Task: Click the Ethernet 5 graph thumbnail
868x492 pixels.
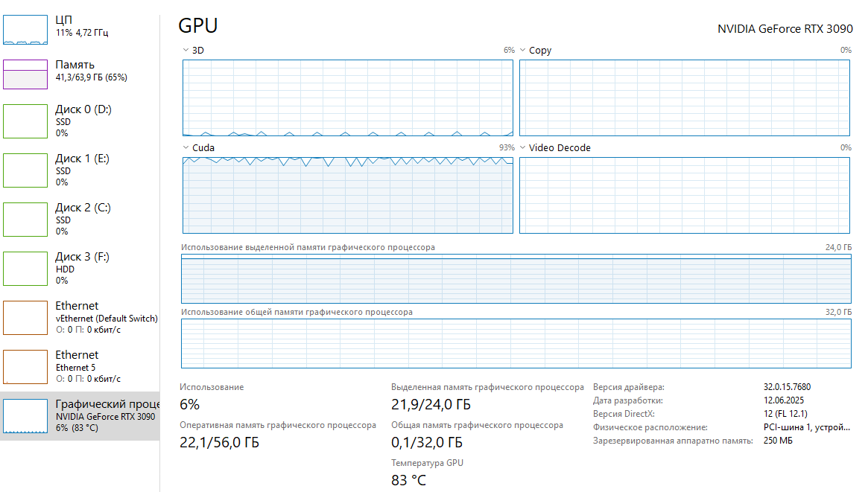Action: (25, 367)
